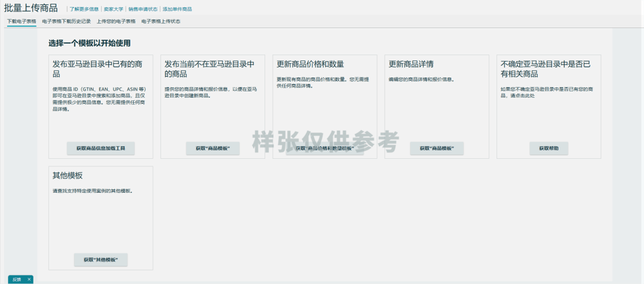Image resolution: width=644 pixels, height=284 pixels.
Task: Select the 其他模板 card heading
Action: point(68,175)
